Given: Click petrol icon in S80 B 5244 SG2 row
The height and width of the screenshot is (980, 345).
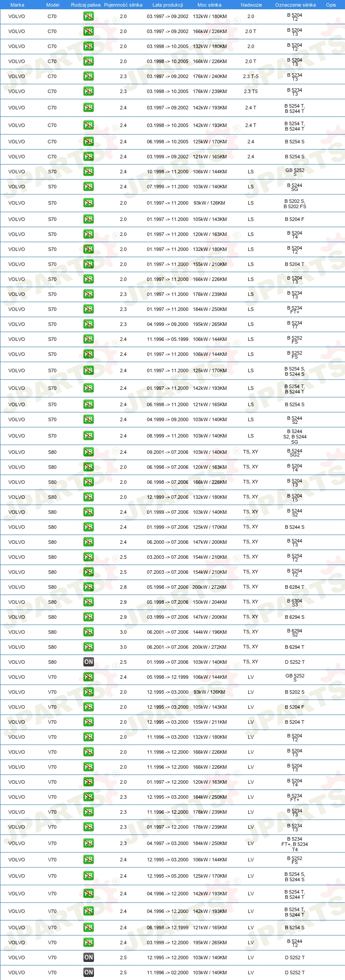Looking at the screenshot, I should pyautogui.click(x=88, y=452).
